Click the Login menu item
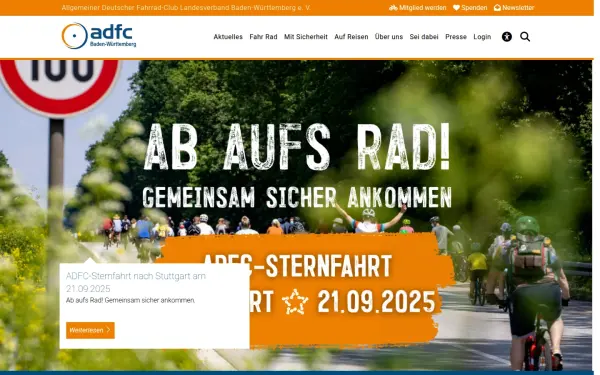Image resolution: width=600 pixels, height=375 pixels. pos(482,37)
